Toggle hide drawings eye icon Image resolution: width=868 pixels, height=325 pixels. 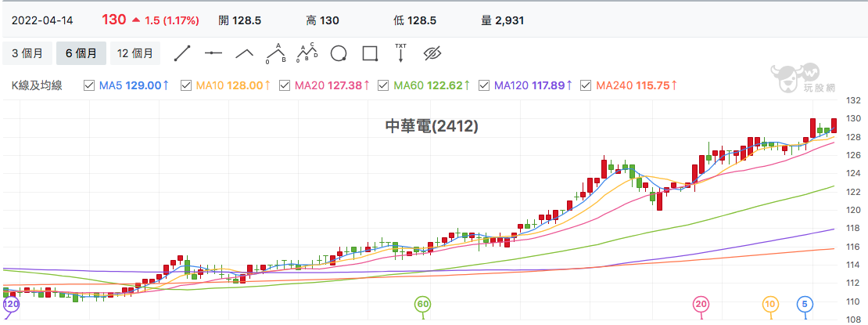point(432,53)
